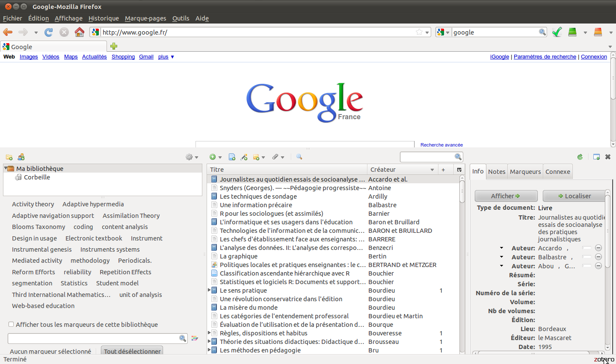Expand 'Les méthodes en pédagogie' item

point(210,350)
